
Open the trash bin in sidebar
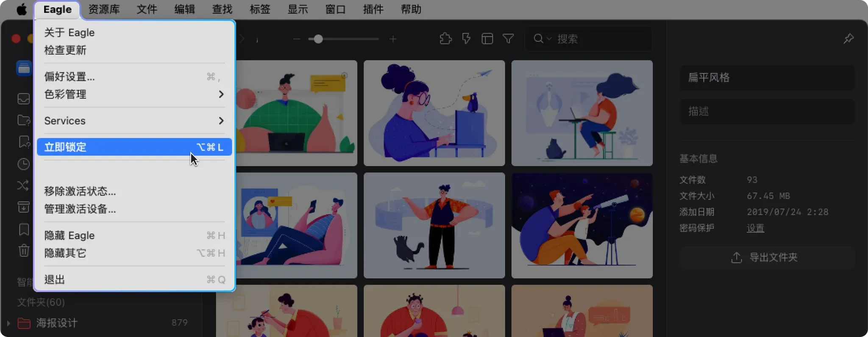[24, 251]
